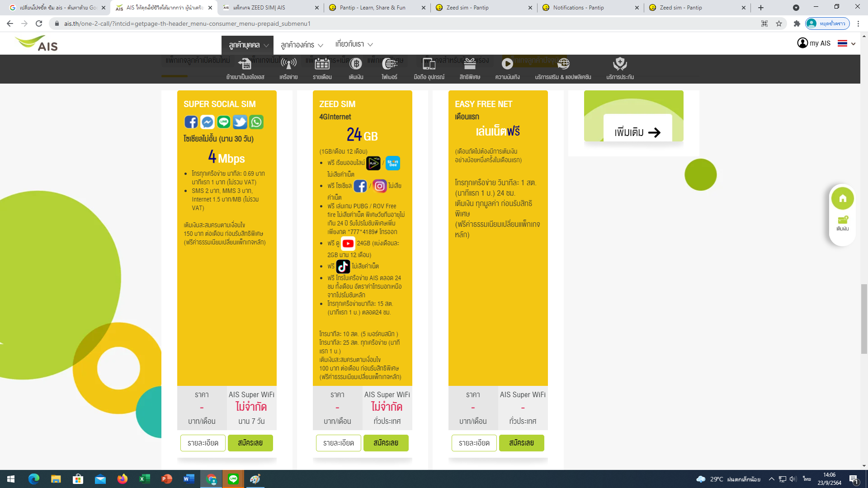Switch to the Notifications - Pantip tab
This screenshot has height=488, width=868.
pos(590,8)
